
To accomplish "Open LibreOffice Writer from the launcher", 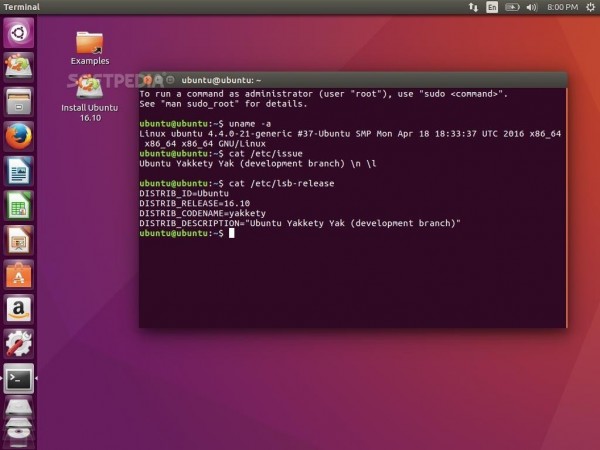I will 18,171.
